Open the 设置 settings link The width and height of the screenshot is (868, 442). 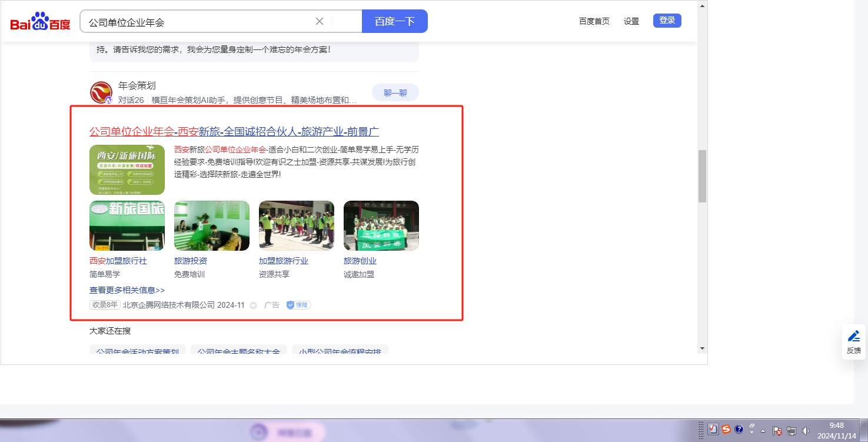pos(631,21)
